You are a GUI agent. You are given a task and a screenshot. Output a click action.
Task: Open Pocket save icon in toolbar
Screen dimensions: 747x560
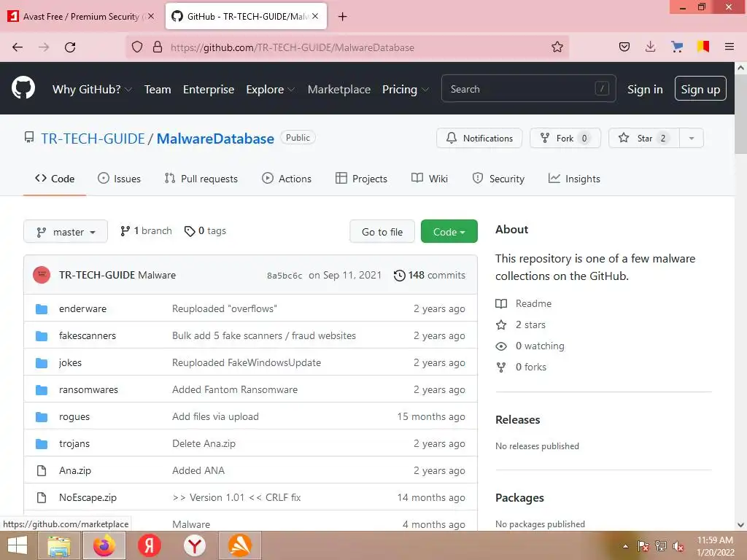(624, 47)
